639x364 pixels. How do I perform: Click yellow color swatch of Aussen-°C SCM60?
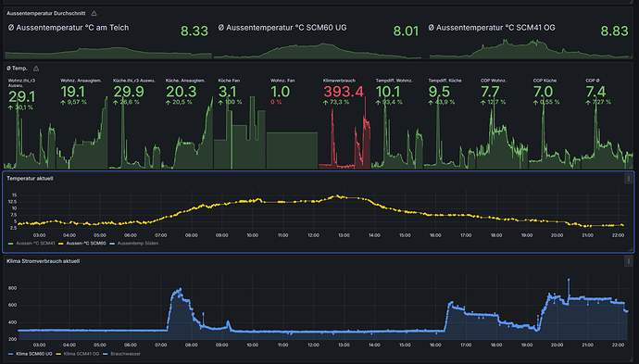tap(61, 244)
